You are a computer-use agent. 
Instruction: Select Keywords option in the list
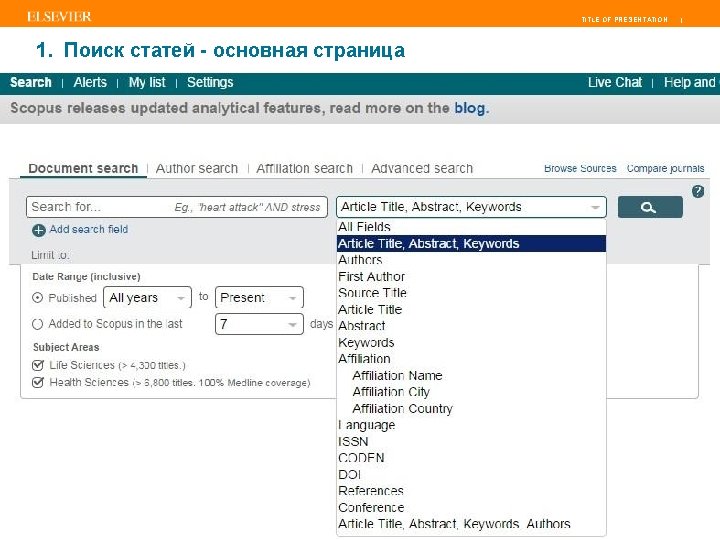[x=471, y=343]
